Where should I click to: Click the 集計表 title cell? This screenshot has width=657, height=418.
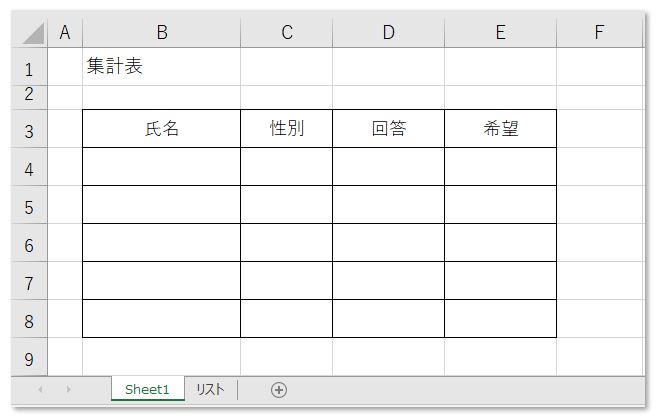coord(161,67)
